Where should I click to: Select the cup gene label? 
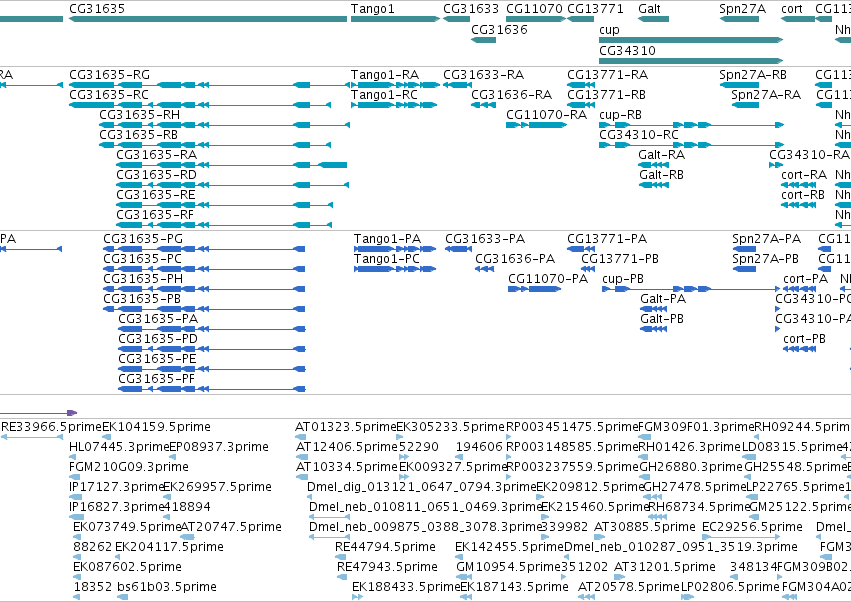[609, 30]
